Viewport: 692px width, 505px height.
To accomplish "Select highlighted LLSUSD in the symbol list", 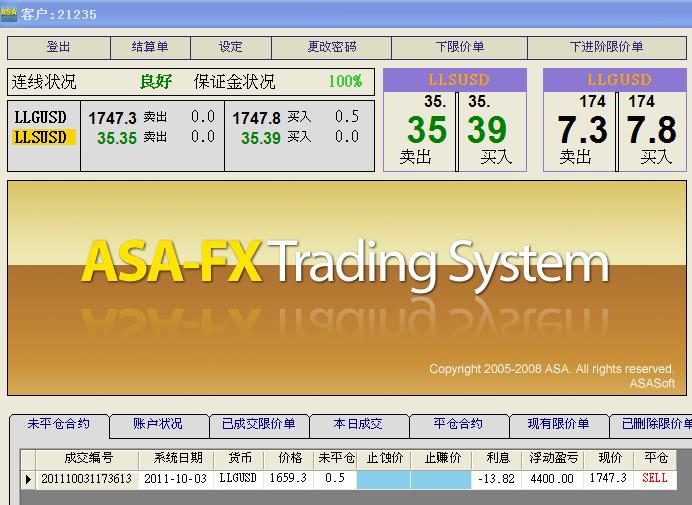I will point(44,137).
